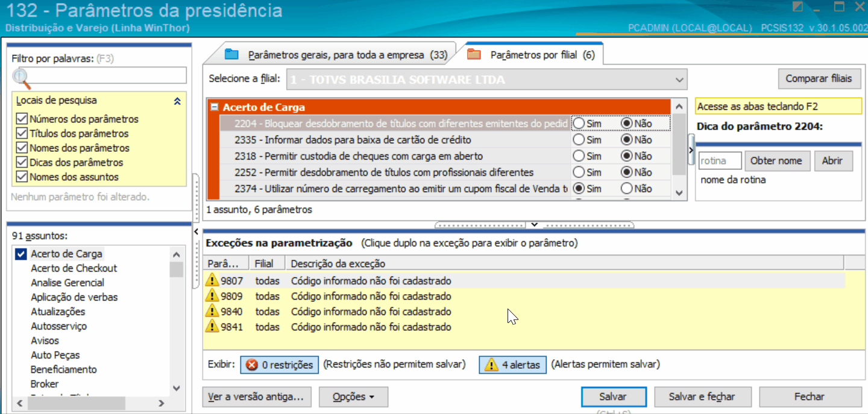
Task: Click warning icon for exception 9807
Action: [212, 280]
